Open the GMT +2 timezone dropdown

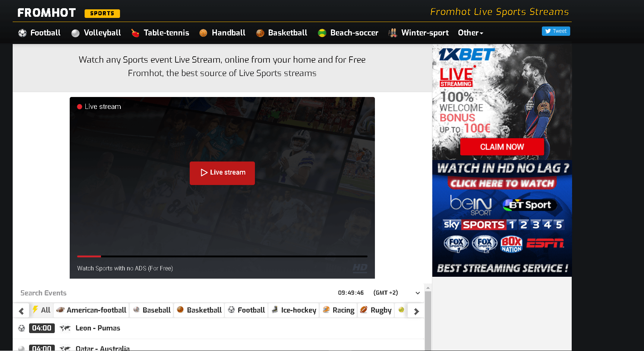(397, 293)
